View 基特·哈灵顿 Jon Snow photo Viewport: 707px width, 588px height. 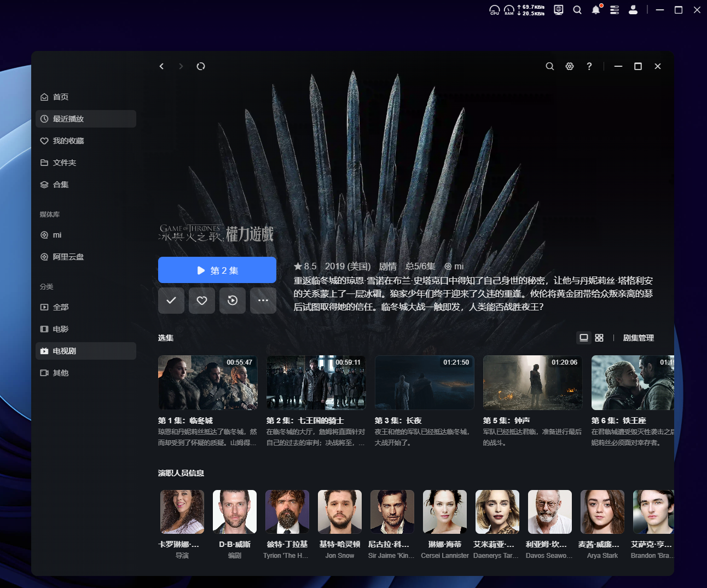coord(340,512)
